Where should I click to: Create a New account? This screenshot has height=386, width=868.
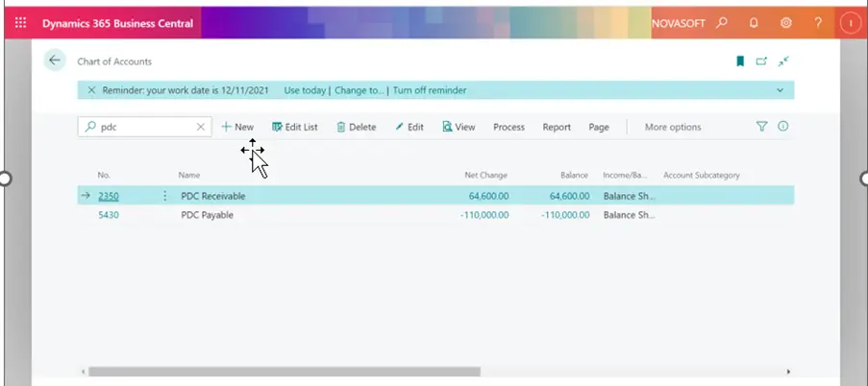tap(237, 127)
